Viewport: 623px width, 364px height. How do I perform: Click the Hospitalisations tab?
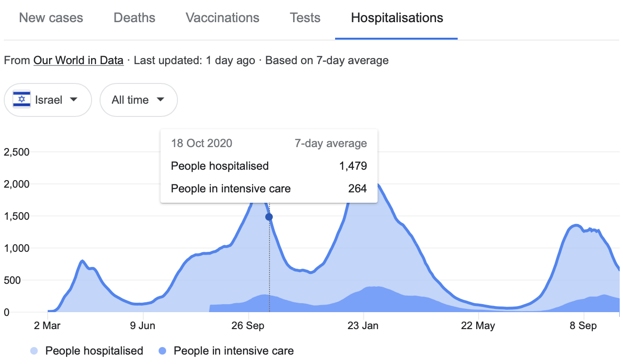click(x=396, y=18)
